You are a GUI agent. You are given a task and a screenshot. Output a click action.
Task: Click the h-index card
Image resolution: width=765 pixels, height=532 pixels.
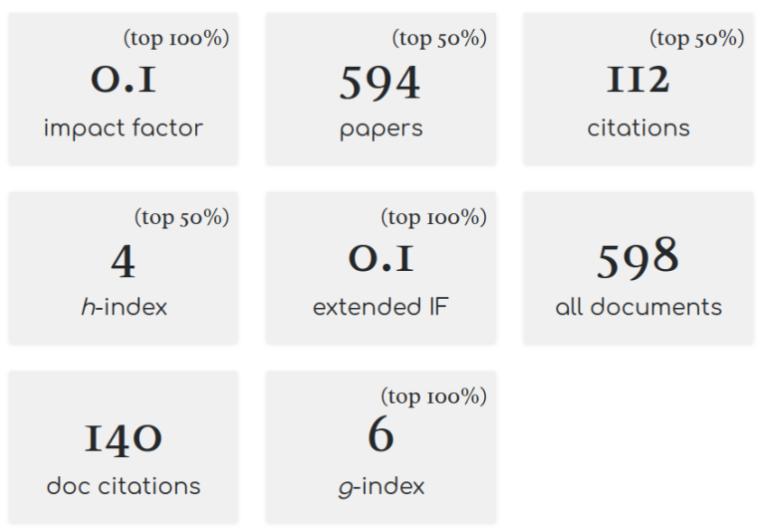click(x=124, y=268)
